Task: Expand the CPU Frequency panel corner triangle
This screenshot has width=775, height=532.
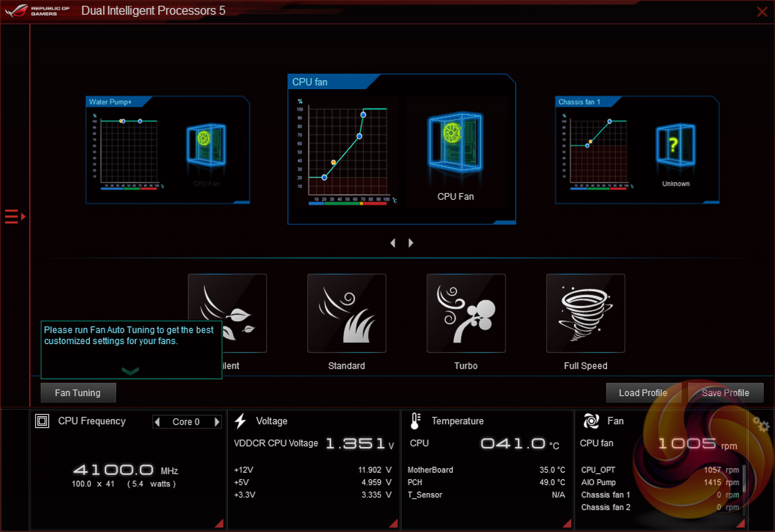Action: click(x=219, y=523)
